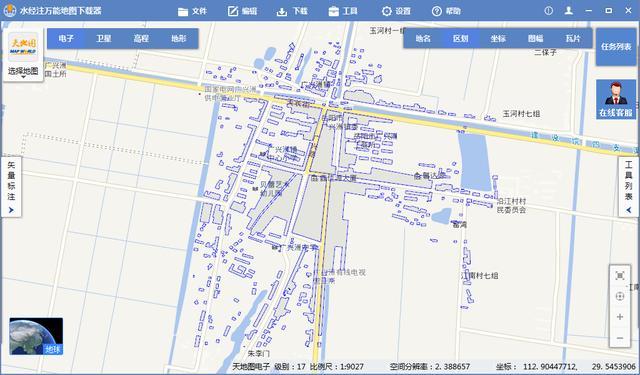Click the 朱李门 map label
The width and height of the screenshot is (640, 375).
coord(259,353)
